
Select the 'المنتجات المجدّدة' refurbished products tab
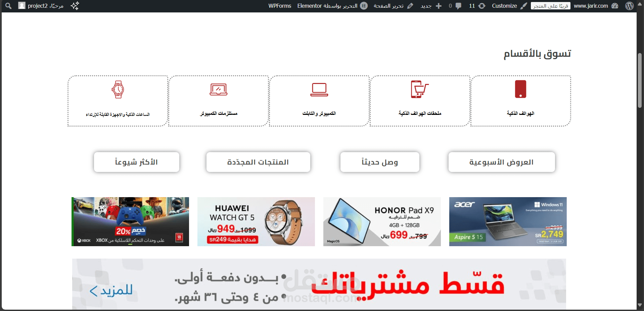[258, 162]
